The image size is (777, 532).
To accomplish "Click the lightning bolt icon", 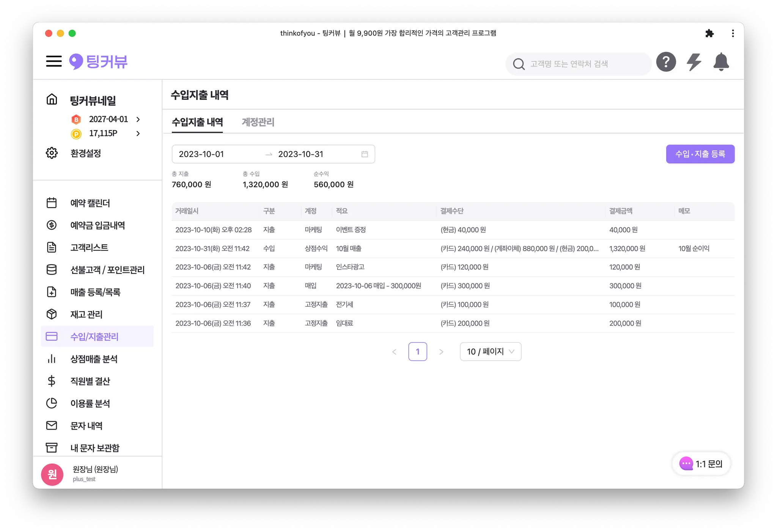I will [694, 62].
